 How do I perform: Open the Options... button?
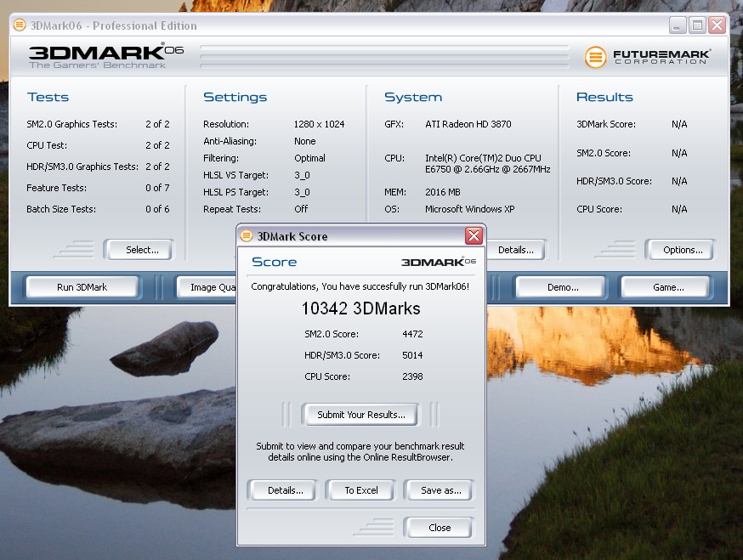click(679, 250)
